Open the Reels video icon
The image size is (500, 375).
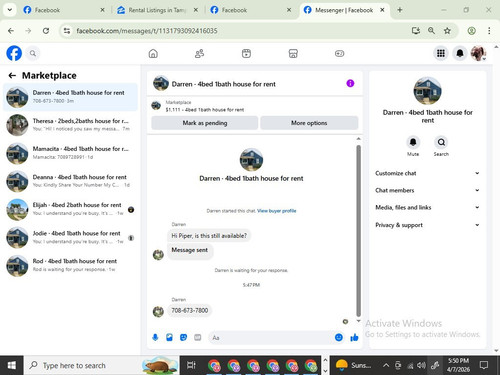pos(246,53)
